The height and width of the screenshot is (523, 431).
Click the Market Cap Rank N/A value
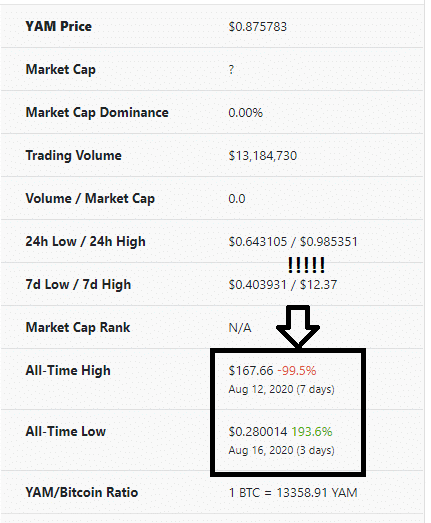pos(240,328)
